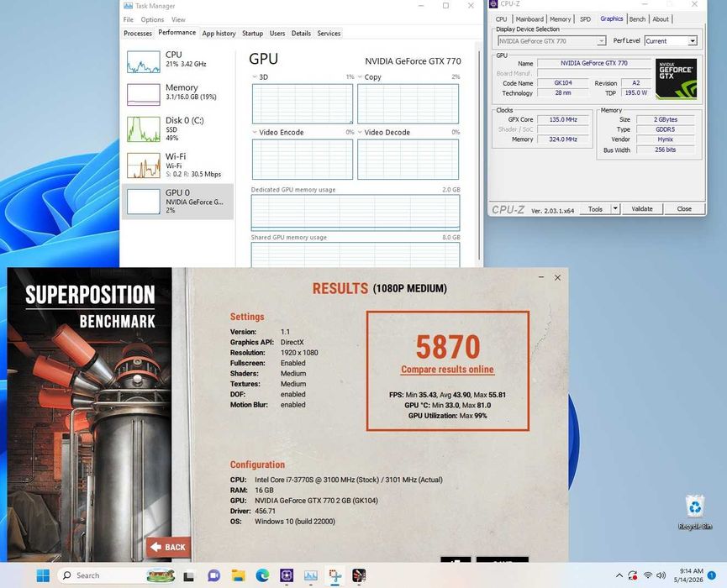Screen dimensions: 727x588
Task: Switch to CPU-Z via its taskbar icon
Action: [x=287, y=576]
